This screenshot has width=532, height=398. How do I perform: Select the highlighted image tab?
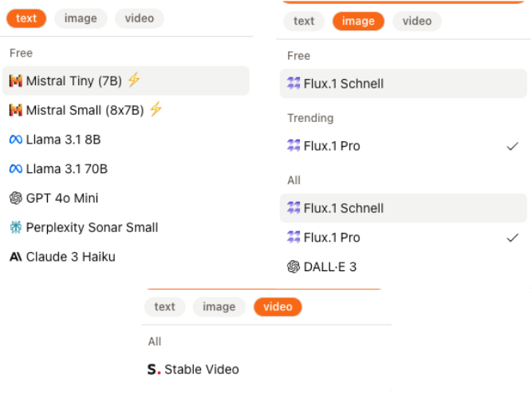coord(358,22)
